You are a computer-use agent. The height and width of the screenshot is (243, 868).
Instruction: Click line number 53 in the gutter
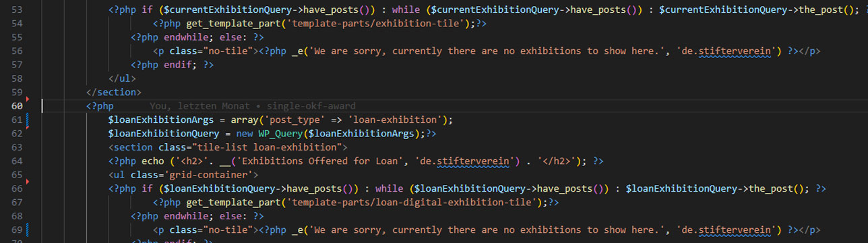point(18,10)
